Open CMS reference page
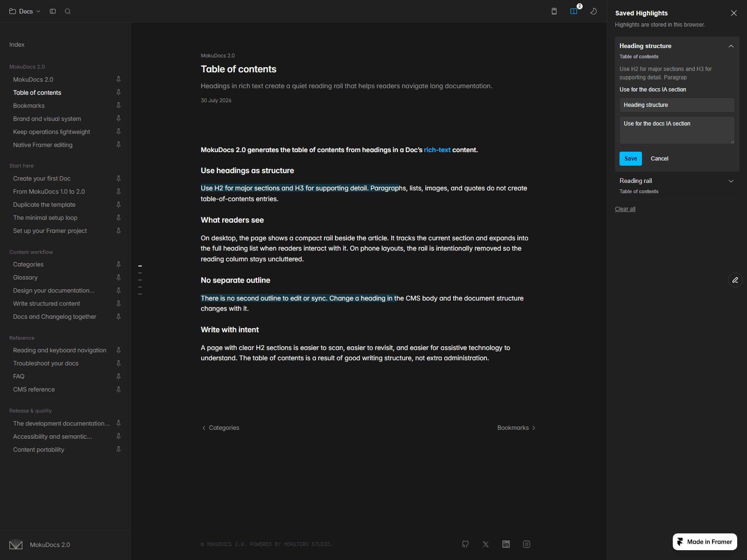Image resolution: width=747 pixels, height=560 pixels. coord(34,389)
